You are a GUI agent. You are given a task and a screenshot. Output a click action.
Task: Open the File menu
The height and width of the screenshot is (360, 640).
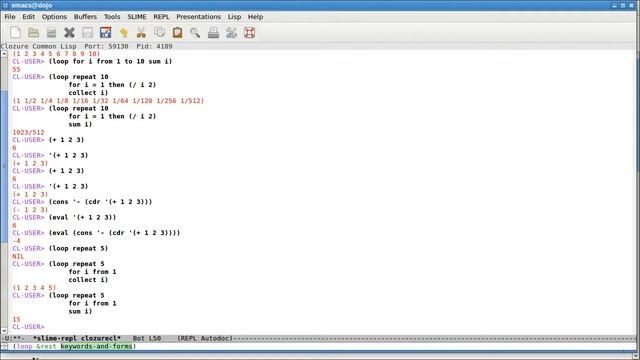(10, 17)
